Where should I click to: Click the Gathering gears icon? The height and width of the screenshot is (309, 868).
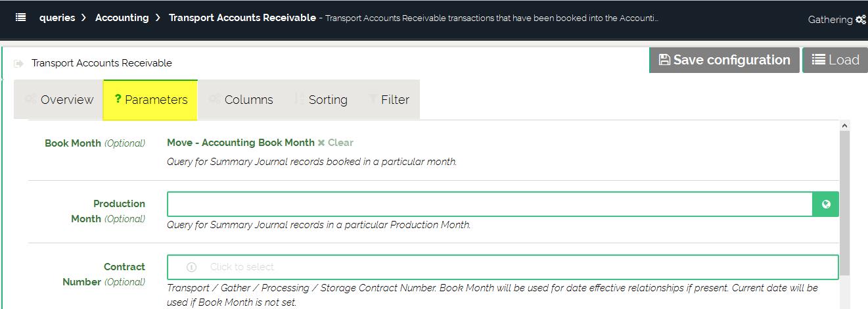861,20
